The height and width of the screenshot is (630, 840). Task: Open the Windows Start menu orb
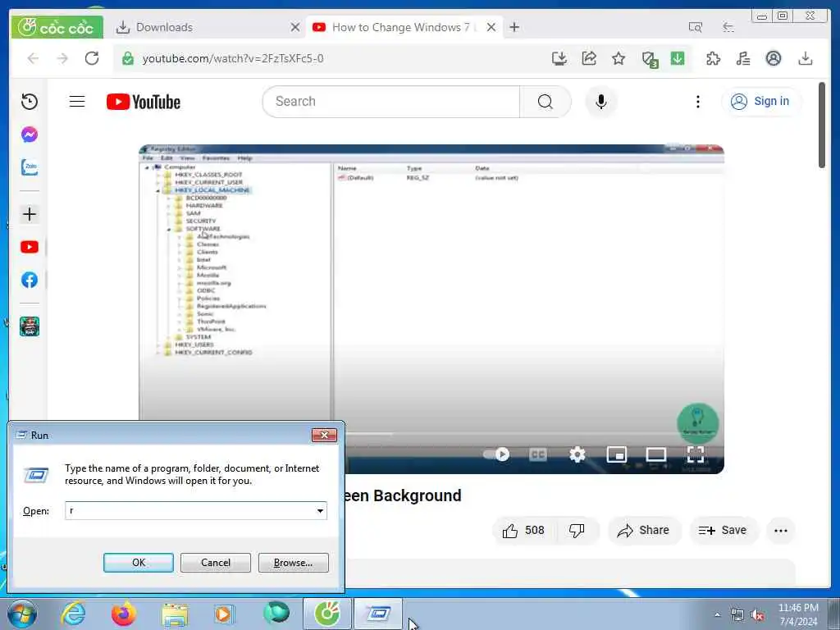coord(22,614)
